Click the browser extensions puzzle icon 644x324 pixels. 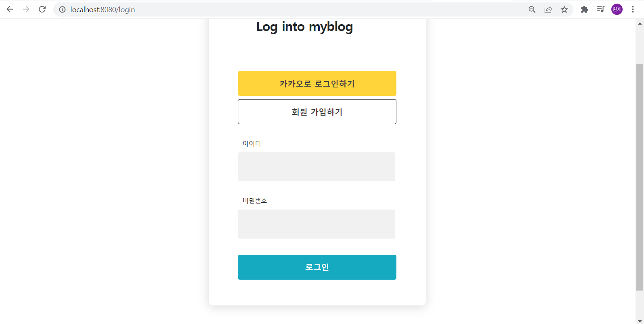(x=584, y=9)
